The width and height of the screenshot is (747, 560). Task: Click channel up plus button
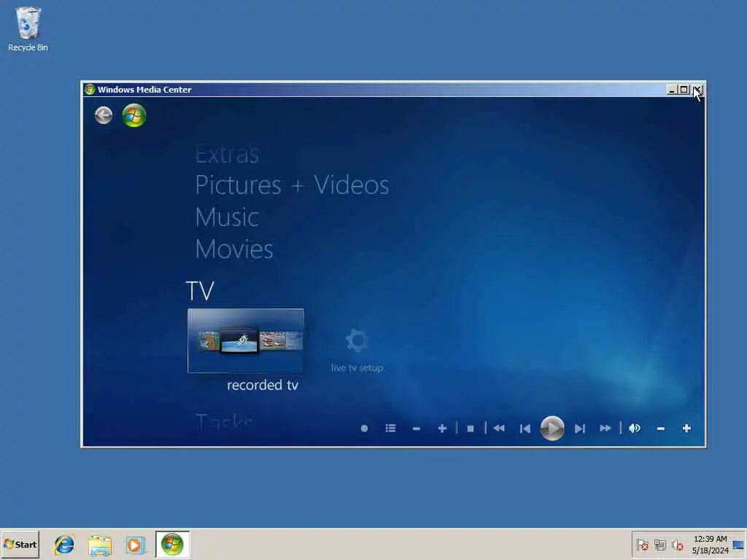point(442,429)
